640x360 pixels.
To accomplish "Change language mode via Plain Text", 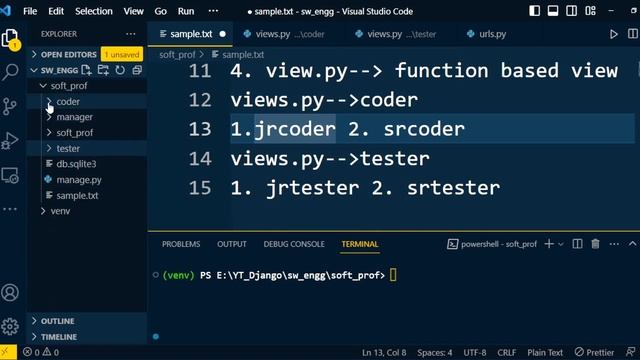I will [x=545, y=352].
